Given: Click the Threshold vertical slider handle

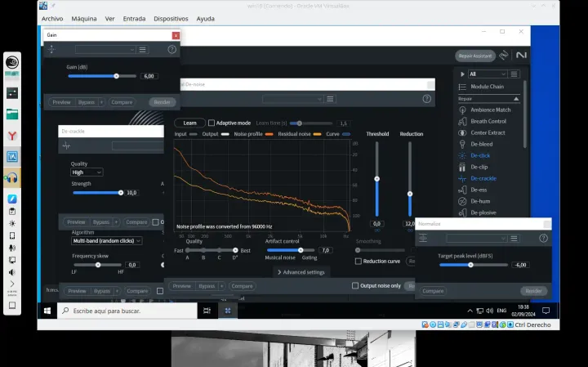Looking at the screenshot, I should 376,179.
